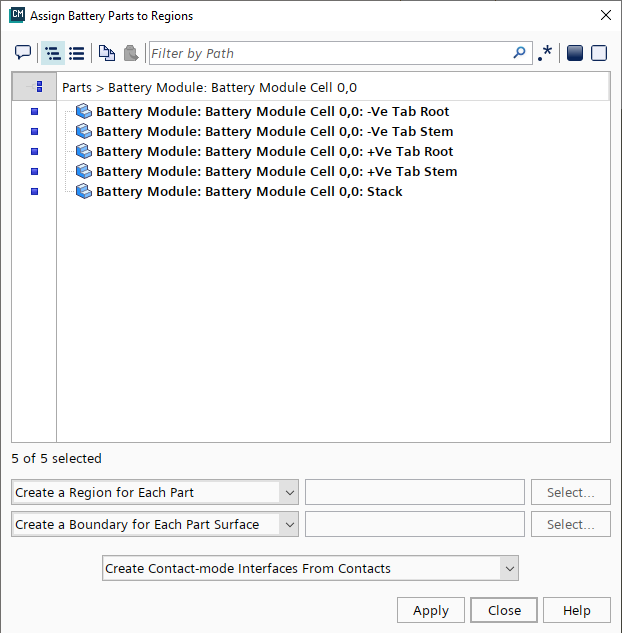Toggle the regex filter asterisk icon

(x=545, y=53)
